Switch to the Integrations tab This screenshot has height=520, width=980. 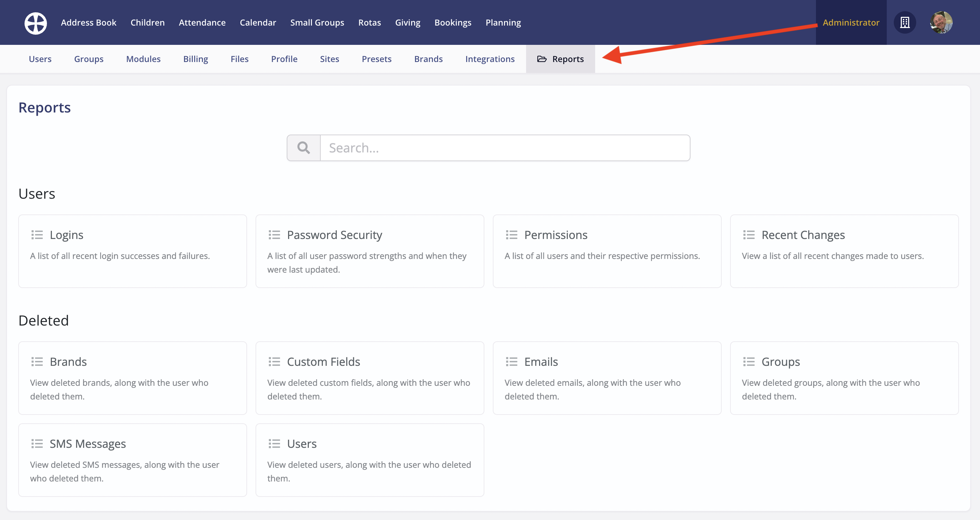(x=490, y=59)
